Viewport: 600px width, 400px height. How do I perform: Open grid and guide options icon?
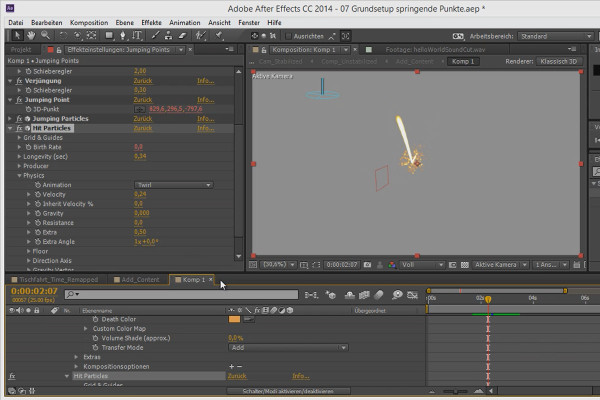pos(304,264)
